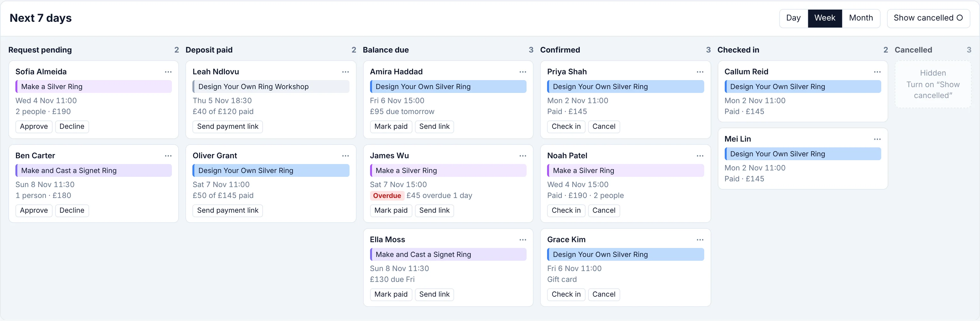Open more options on Sofia Almeida card
980x321 pixels.
168,72
